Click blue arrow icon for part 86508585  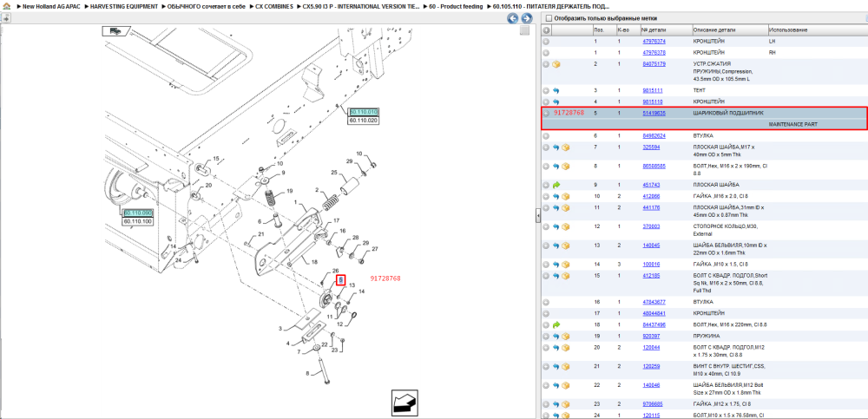[x=556, y=166]
